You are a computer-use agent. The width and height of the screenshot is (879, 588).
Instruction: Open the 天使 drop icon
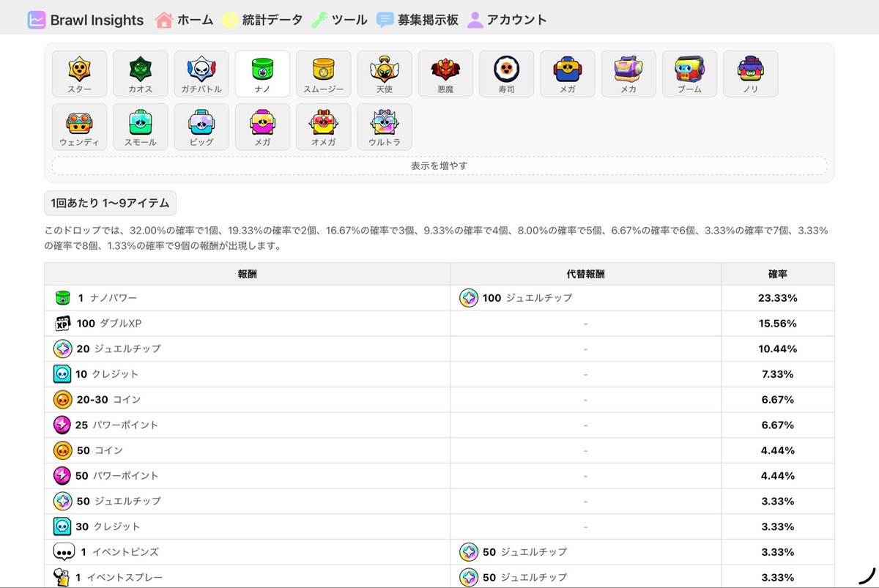coord(385,73)
